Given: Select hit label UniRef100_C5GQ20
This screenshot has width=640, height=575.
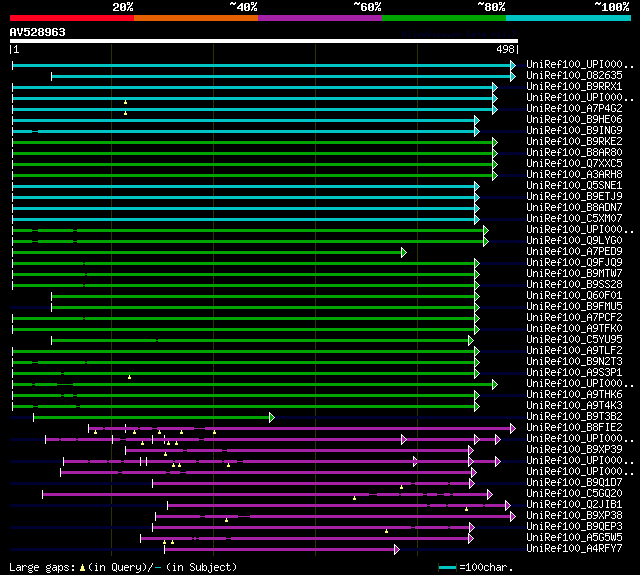Looking at the screenshot, I should pyautogui.click(x=574, y=494).
